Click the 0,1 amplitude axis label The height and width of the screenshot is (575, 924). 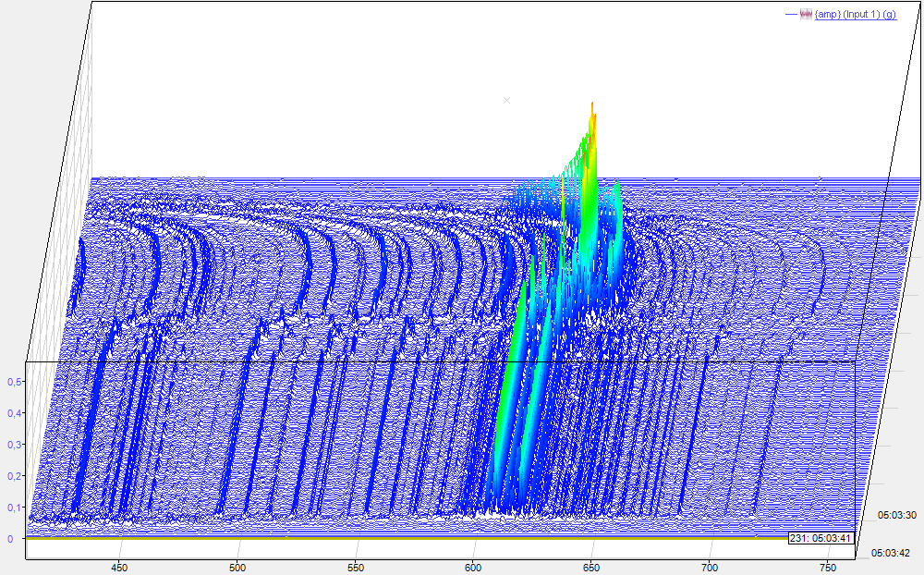[x=14, y=508]
